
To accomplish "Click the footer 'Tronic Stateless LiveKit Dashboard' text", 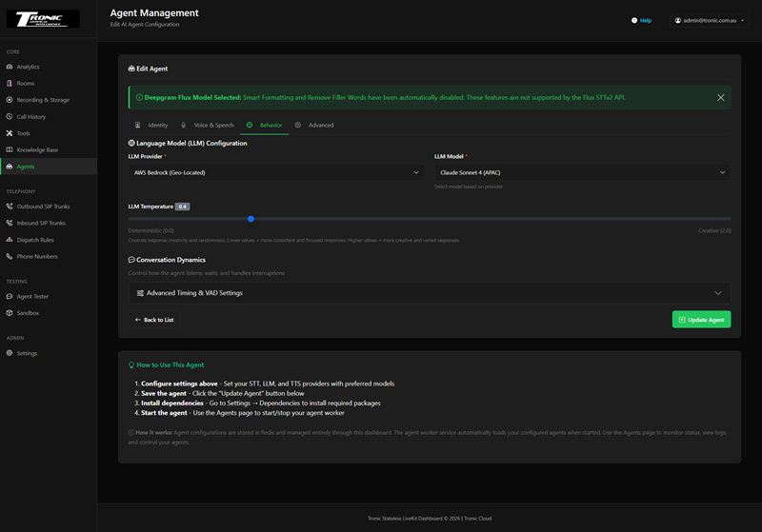I will click(x=405, y=519).
